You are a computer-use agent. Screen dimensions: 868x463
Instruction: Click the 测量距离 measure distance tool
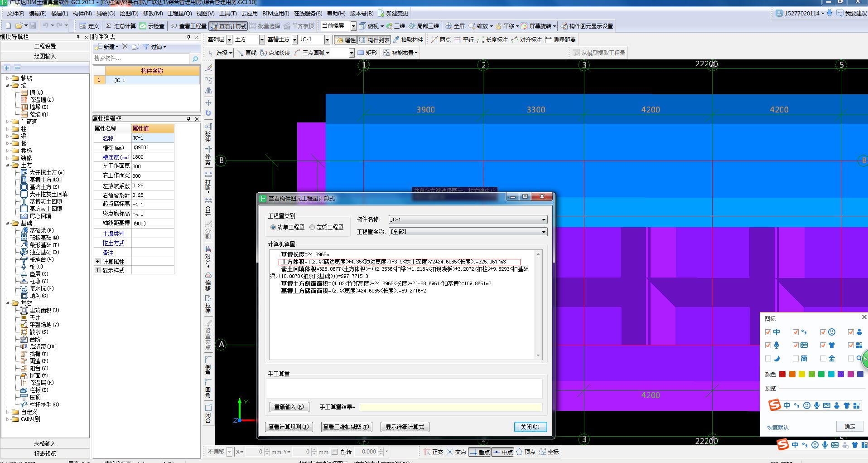pos(560,39)
